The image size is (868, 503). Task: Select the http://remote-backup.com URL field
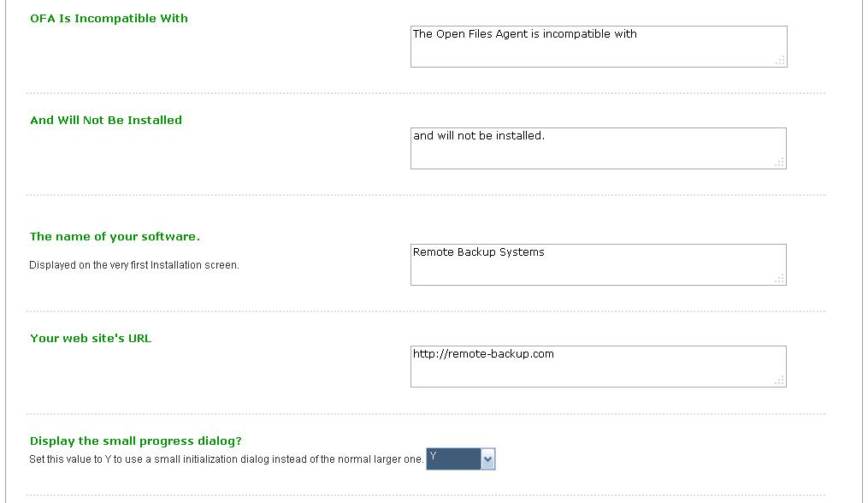coord(599,367)
